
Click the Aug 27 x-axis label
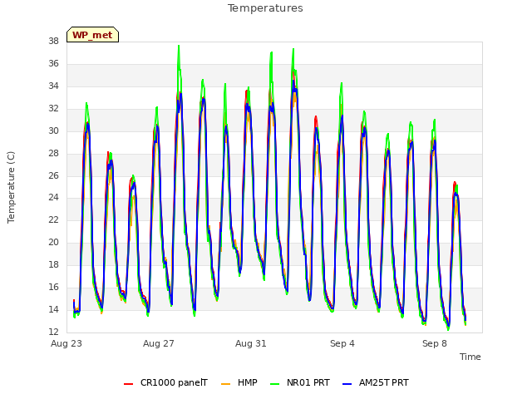(159, 343)
